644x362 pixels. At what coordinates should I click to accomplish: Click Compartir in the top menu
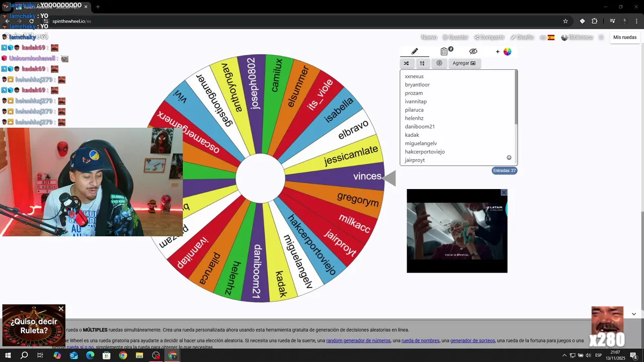pos(489,37)
